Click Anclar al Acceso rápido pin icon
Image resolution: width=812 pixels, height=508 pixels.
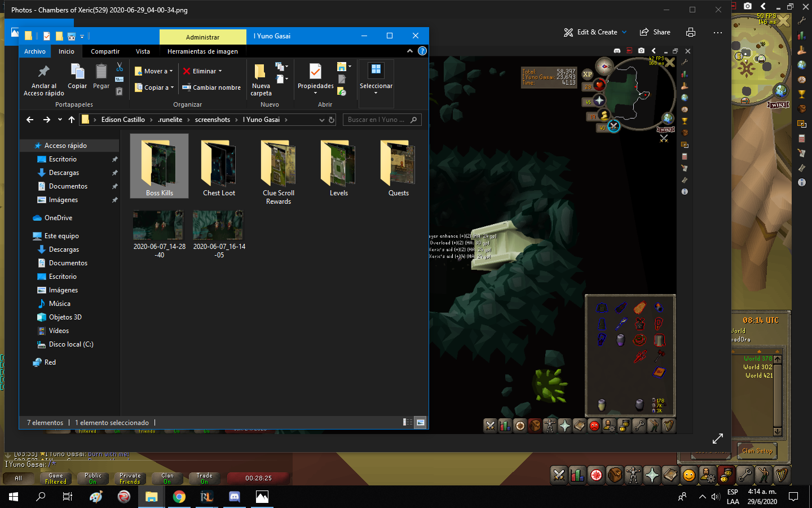coord(44,80)
